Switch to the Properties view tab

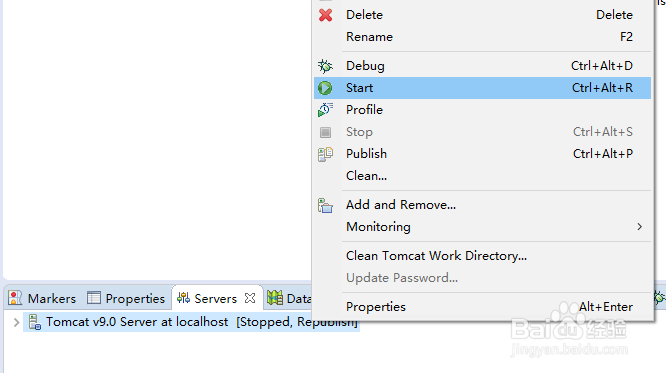(126, 298)
